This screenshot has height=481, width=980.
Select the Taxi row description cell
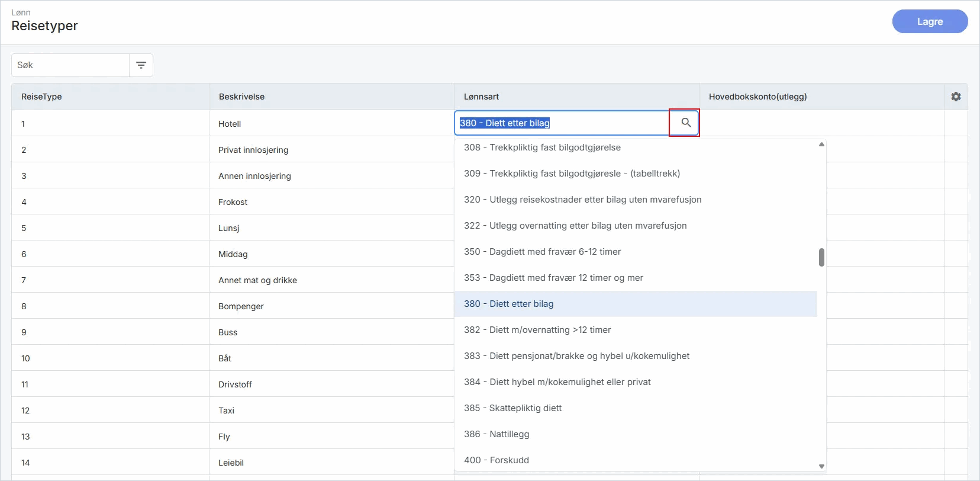[x=331, y=411]
